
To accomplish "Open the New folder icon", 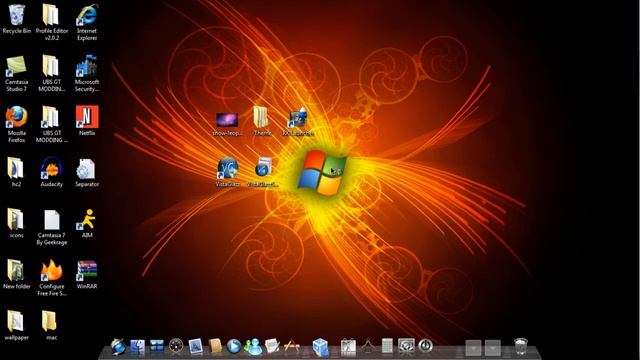I will pyautogui.click(x=16, y=274).
